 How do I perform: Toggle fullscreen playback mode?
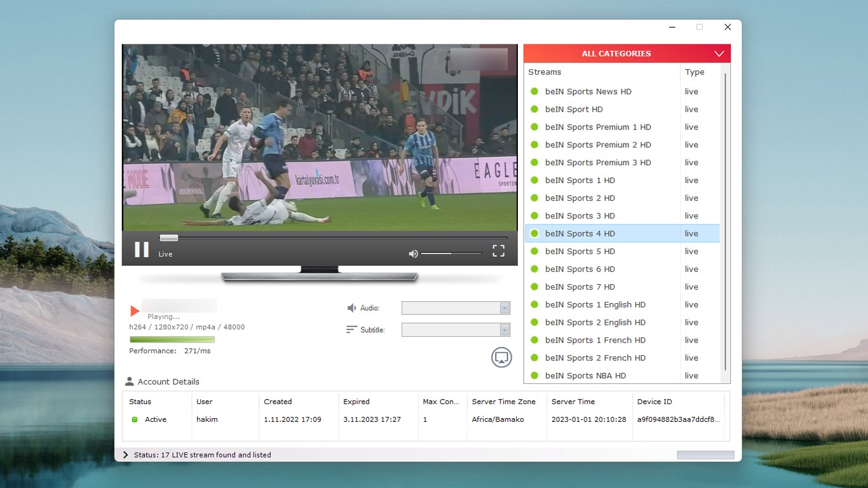pos(498,251)
